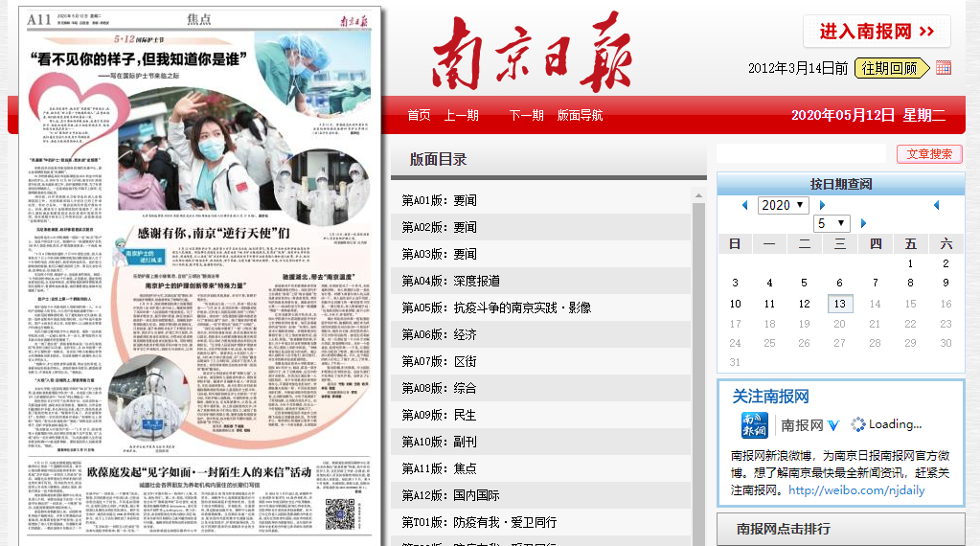Open 上一期 previous issue
The height and width of the screenshot is (546, 980).
coord(461,115)
